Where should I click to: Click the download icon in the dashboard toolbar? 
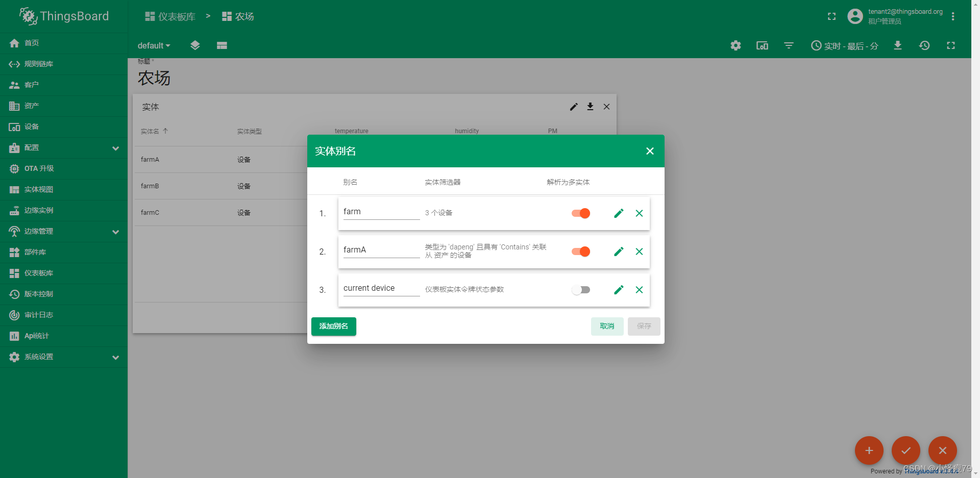(x=898, y=45)
